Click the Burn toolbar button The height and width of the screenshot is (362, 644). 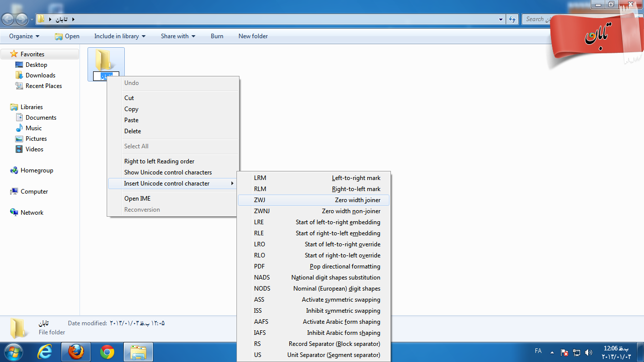pyautogui.click(x=217, y=36)
